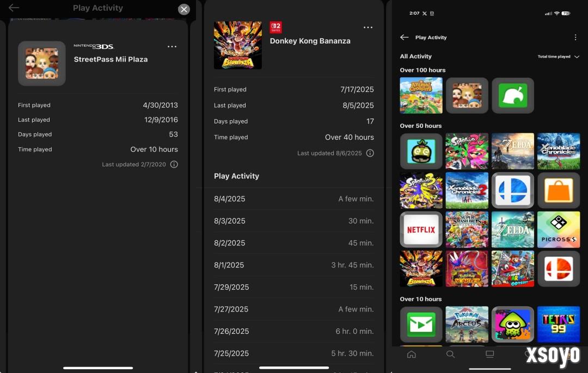Tap the Splatoon 2 game cover
The height and width of the screenshot is (373, 588).
(467, 151)
